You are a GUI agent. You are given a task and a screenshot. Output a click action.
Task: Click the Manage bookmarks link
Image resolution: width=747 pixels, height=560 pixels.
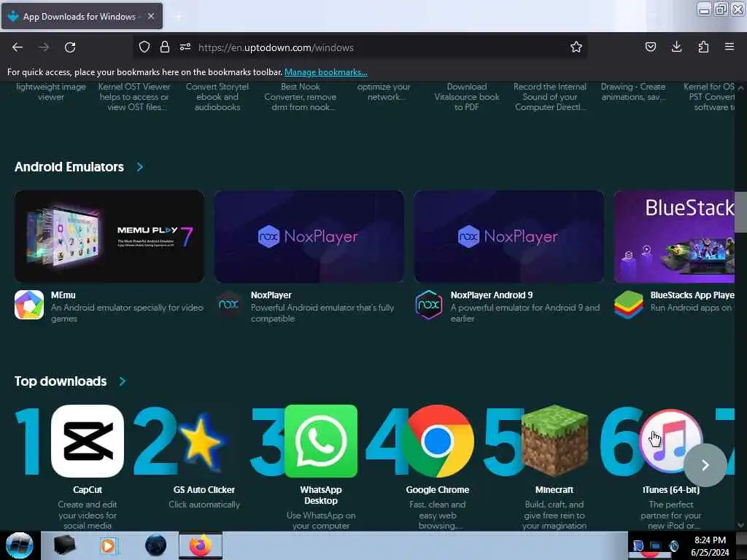pos(326,72)
